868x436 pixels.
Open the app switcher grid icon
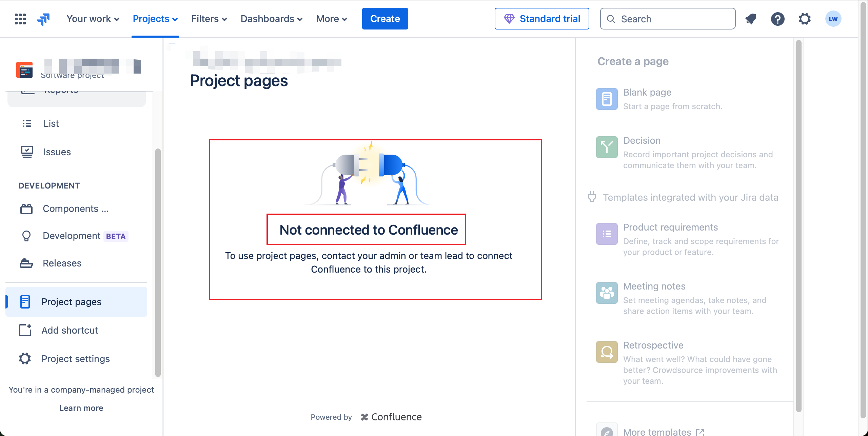[20, 19]
